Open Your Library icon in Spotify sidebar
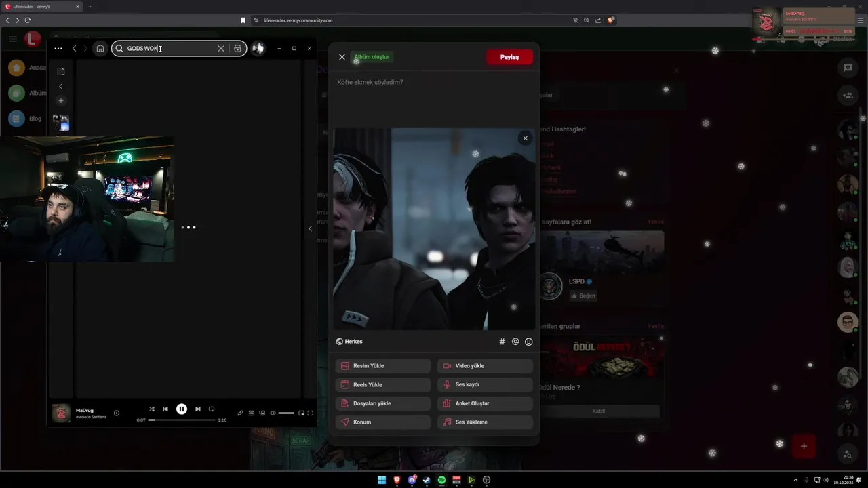This screenshot has height=488, width=868. (60, 71)
